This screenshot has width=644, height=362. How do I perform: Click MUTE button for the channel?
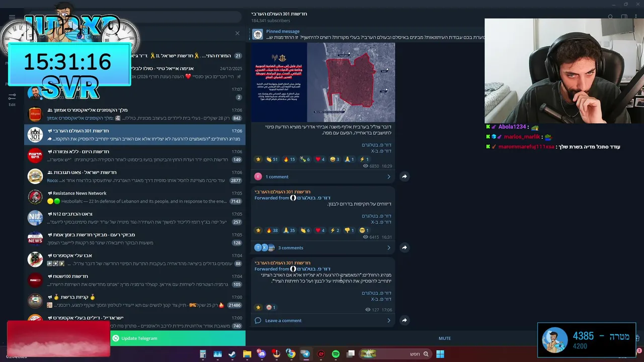pyautogui.click(x=445, y=338)
